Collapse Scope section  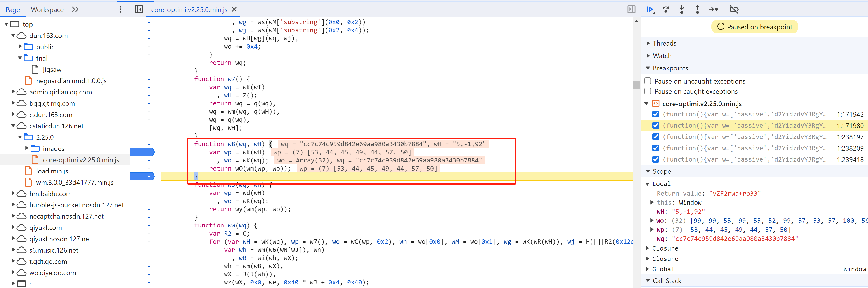(648, 171)
